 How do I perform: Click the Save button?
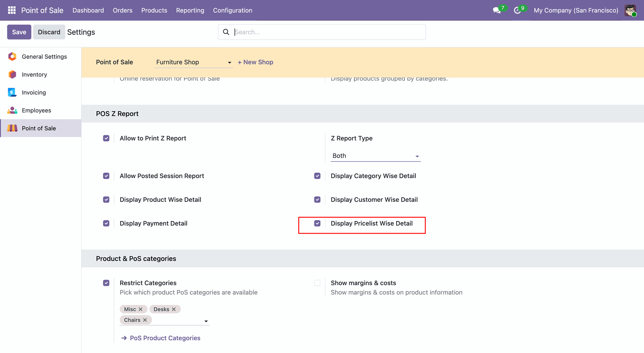click(x=19, y=32)
